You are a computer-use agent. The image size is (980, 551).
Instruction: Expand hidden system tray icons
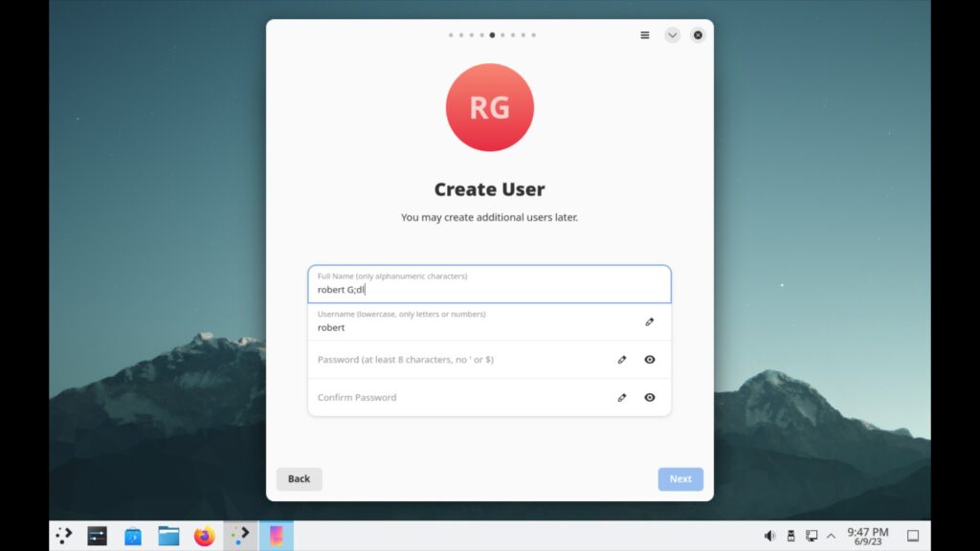pyautogui.click(x=832, y=536)
